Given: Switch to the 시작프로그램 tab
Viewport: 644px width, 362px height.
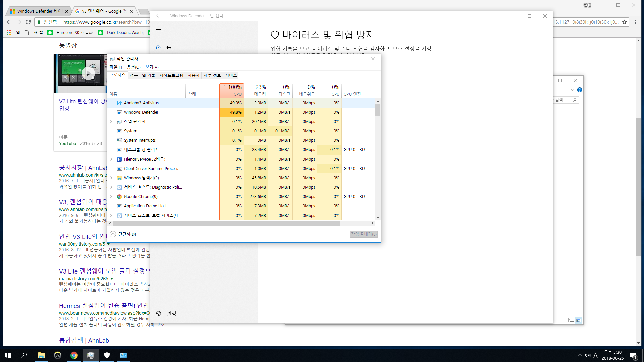Looking at the screenshot, I should tap(171, 75).
